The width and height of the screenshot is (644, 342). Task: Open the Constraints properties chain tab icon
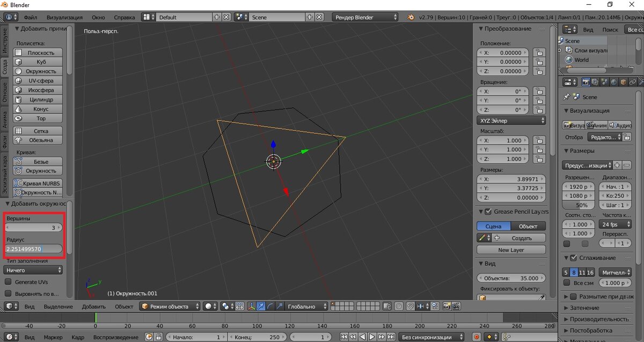point(632,82)
